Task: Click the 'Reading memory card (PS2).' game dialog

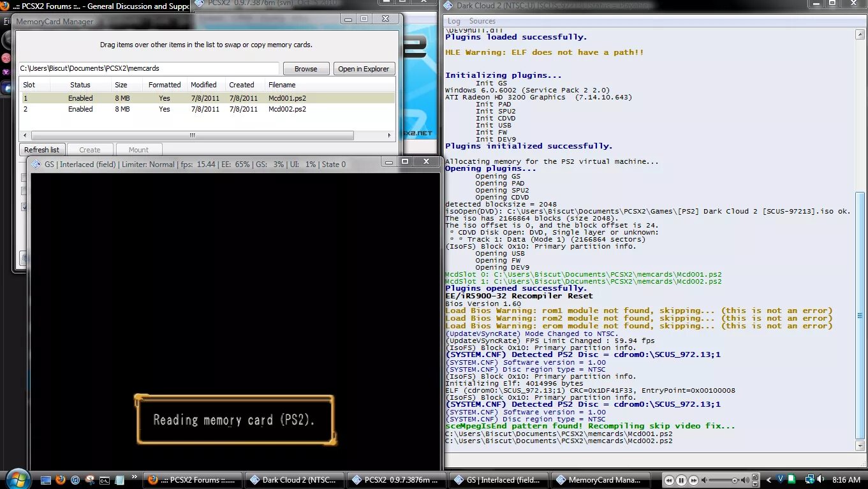Action: [x=235, y=420]
